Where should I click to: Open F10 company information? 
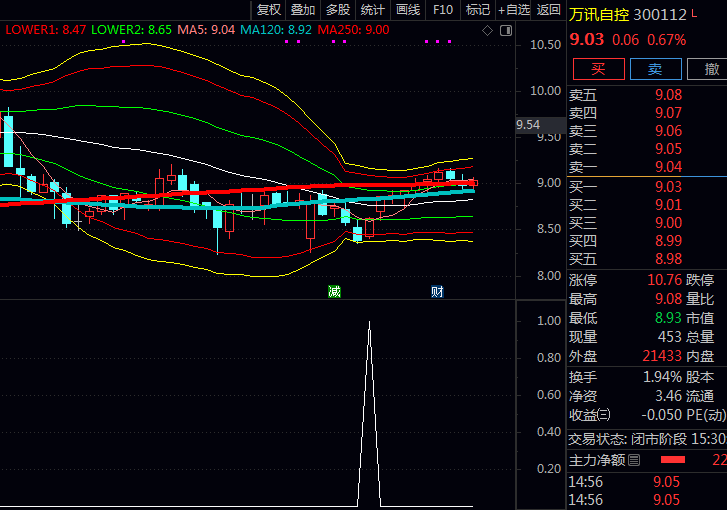pyautogui.click(x=443, y=10)
